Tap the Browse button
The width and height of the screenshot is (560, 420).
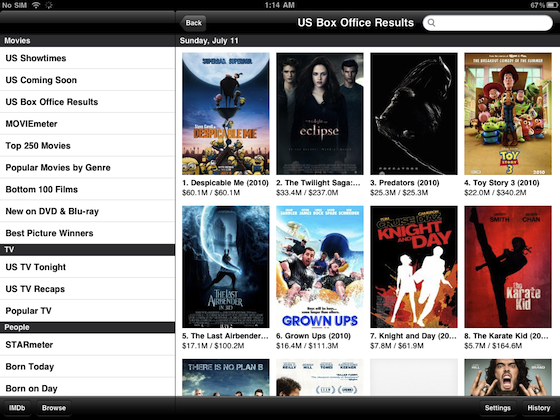[x=54, y=408]
